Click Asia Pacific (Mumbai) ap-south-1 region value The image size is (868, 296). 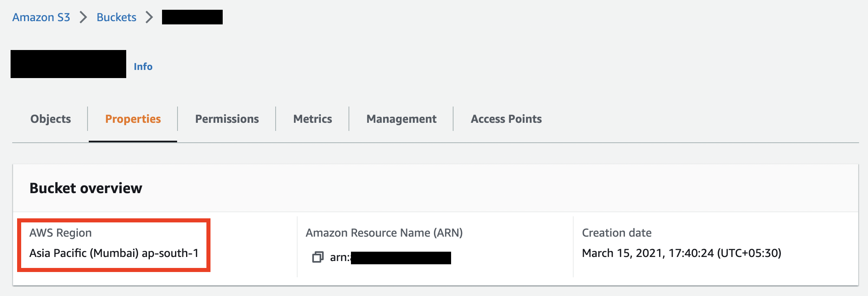[x=114, y=253]
